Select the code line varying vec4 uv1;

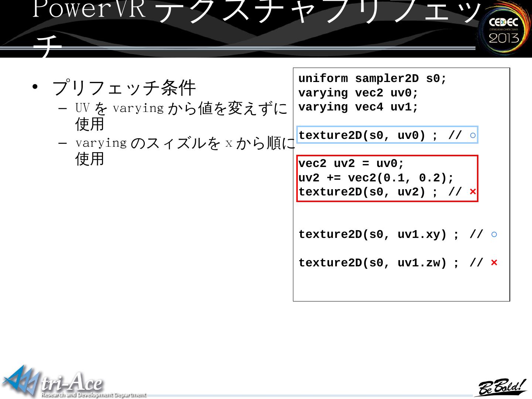click(358, 107)
